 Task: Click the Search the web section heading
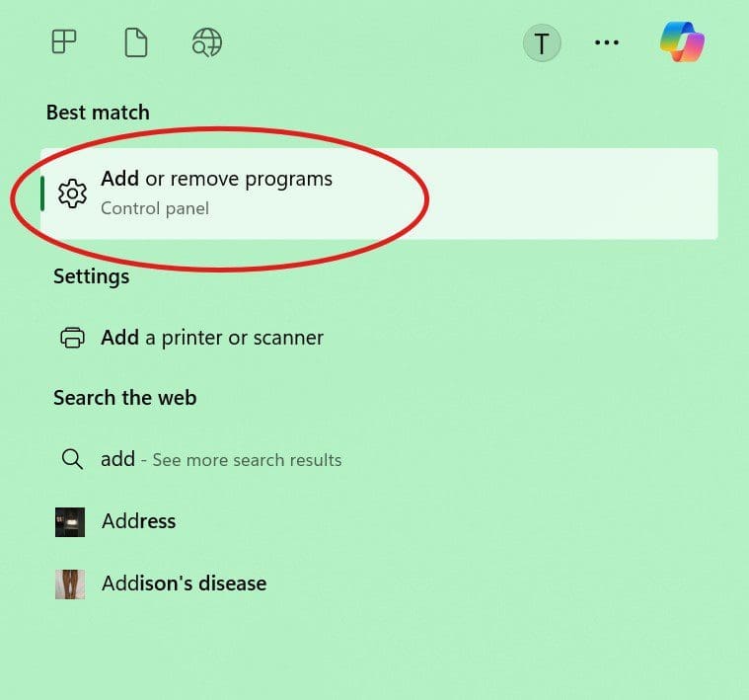(124, 398)
